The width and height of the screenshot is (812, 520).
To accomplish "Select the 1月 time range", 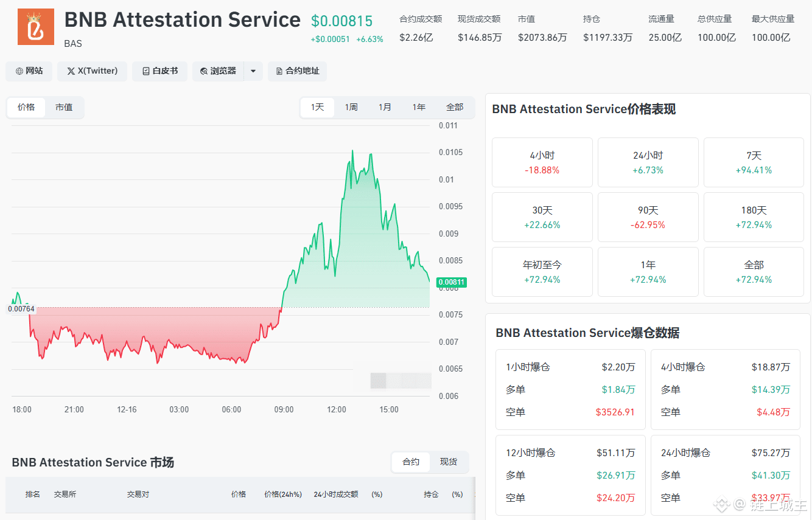I will [x=385, y=107].
